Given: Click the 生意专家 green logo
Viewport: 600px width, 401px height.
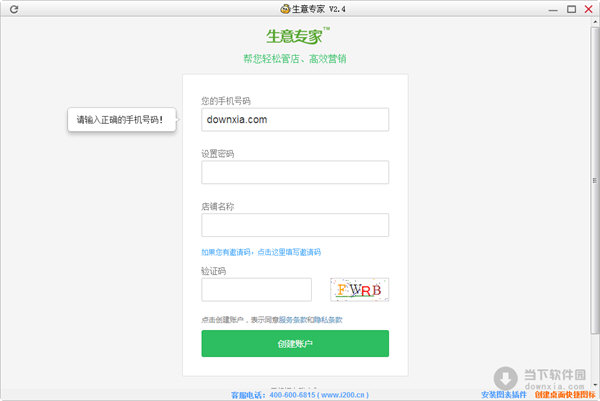Looking at the screenshot, I should coord(297,36).
